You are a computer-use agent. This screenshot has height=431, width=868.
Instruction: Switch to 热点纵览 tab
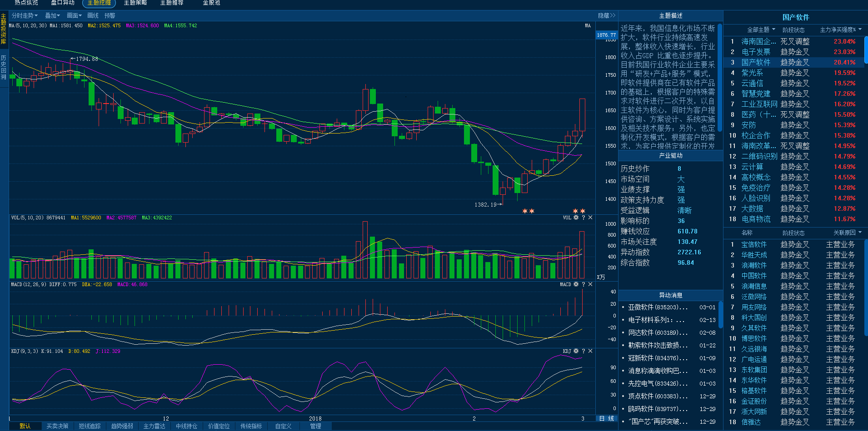click(26, 3)
